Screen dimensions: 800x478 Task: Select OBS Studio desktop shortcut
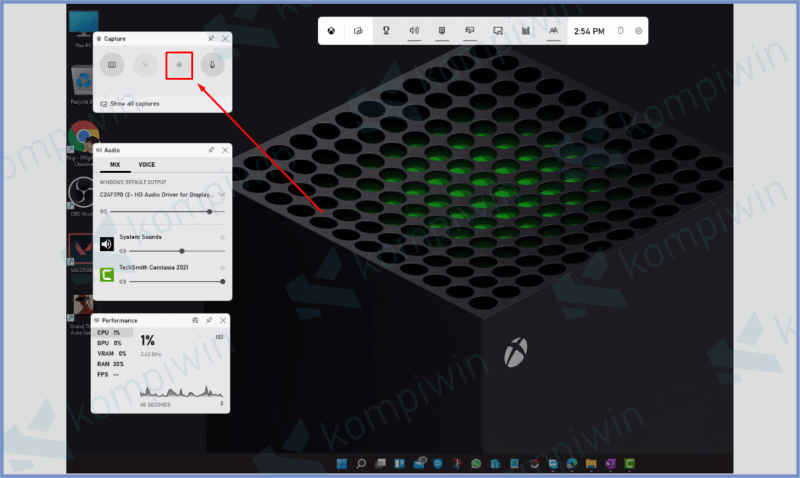(x=82, y=196)
